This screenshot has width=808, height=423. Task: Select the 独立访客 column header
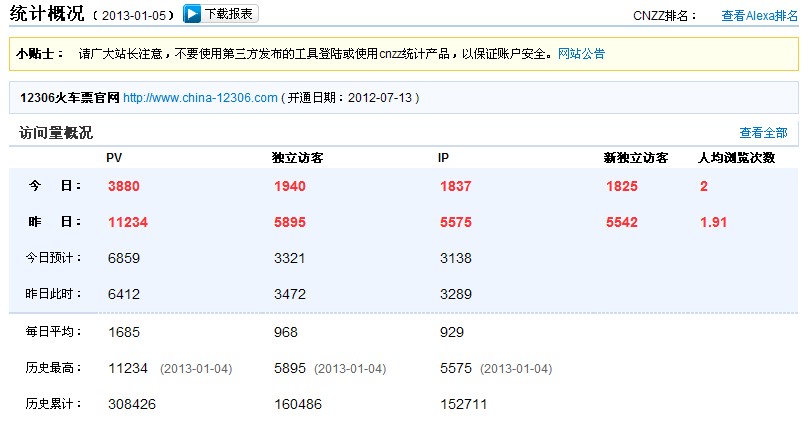tap(297, 158)
